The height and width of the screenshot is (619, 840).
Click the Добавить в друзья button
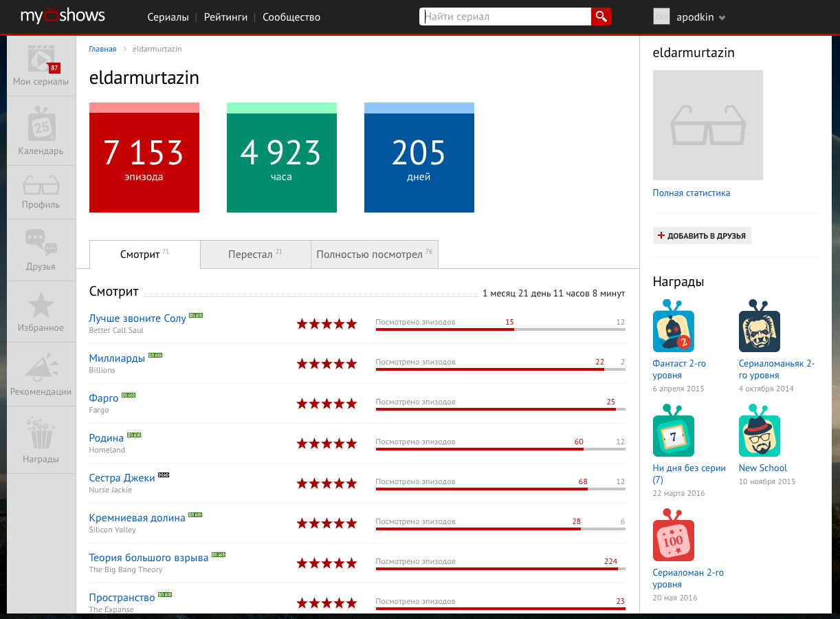pyautogui.click(x=702, y=236)
